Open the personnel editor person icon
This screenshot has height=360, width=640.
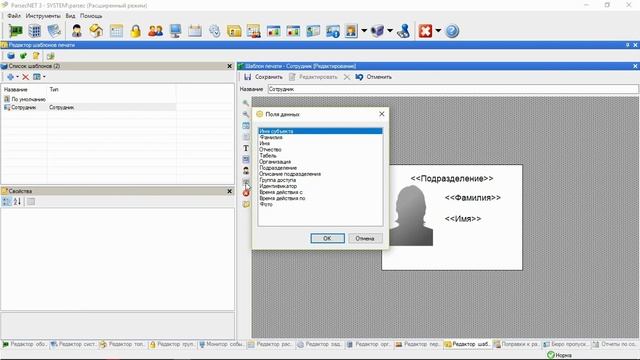[76, 31]
